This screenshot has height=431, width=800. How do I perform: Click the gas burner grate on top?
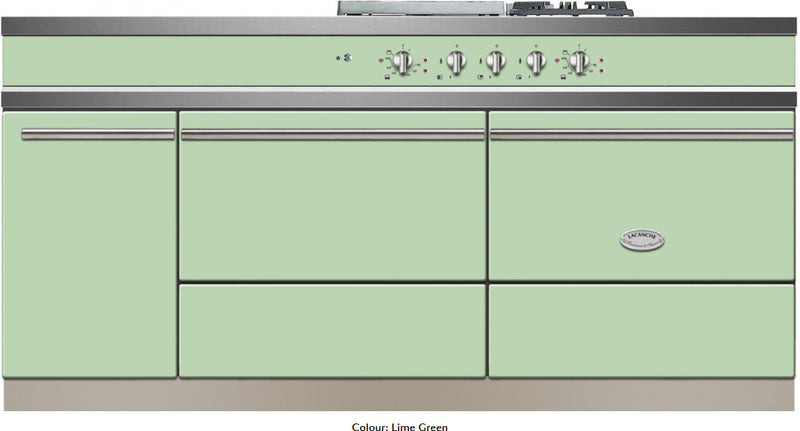[571, 8]
